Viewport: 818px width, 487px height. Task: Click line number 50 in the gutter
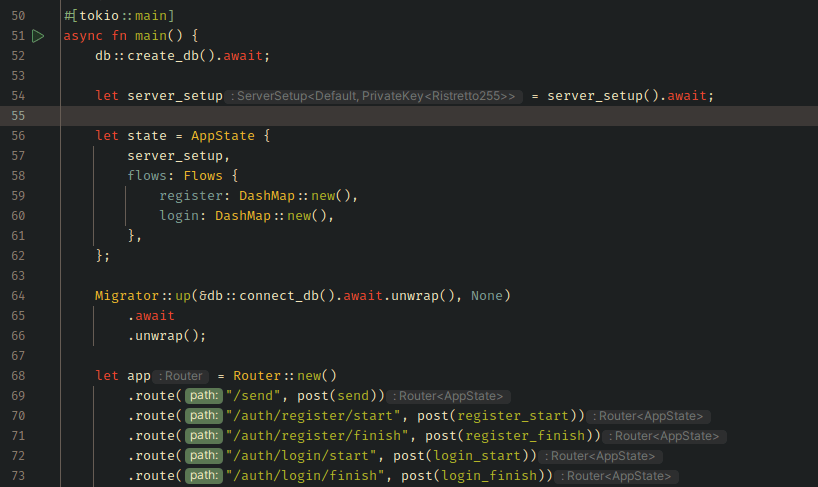pyautogui.click(x=18, y=16)
